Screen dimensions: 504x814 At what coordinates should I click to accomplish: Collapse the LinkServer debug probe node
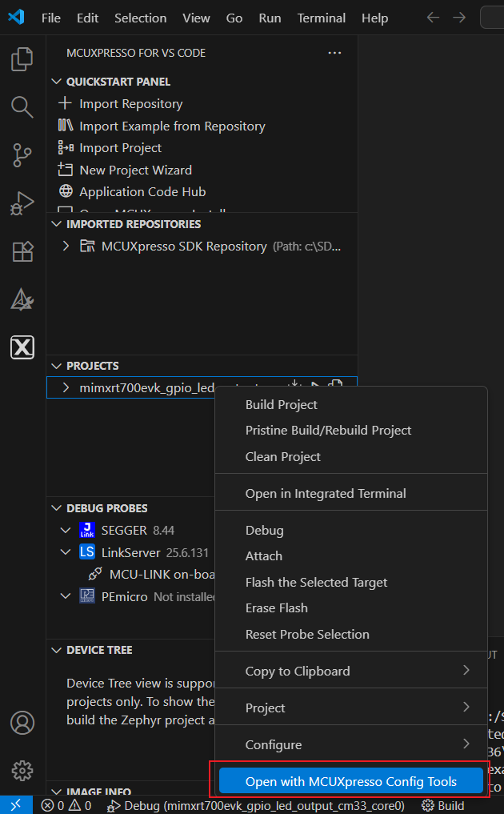tap(66, 552)
